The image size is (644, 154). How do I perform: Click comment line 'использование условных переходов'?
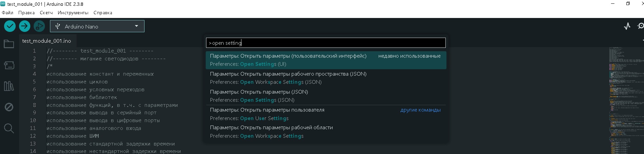tap(96, 90)
